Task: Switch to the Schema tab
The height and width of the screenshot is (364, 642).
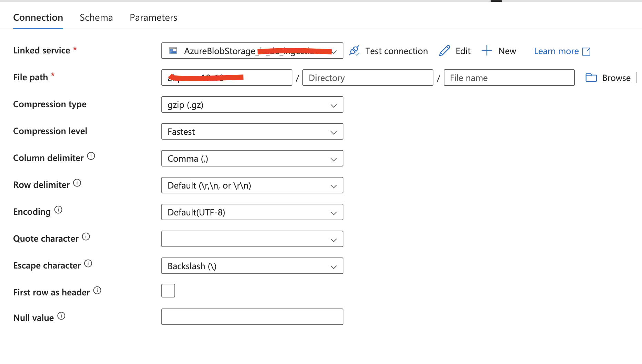Action: click(x=96, y=17)
